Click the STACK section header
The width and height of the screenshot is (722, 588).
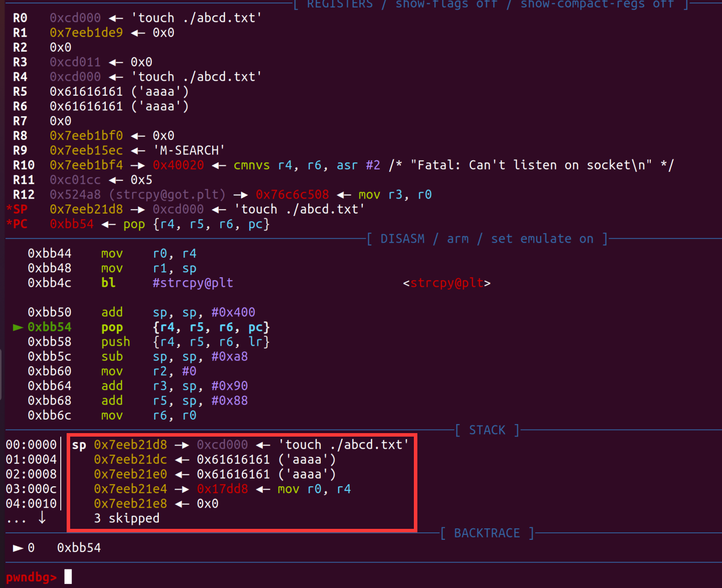pyautogui.click(x=487, y=430)
